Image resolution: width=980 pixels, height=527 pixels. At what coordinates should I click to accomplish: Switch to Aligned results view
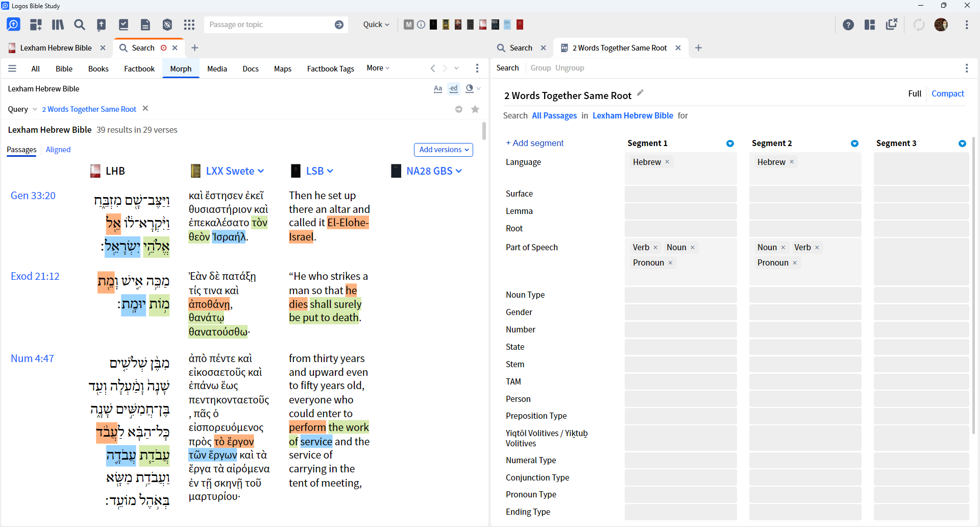58,150
